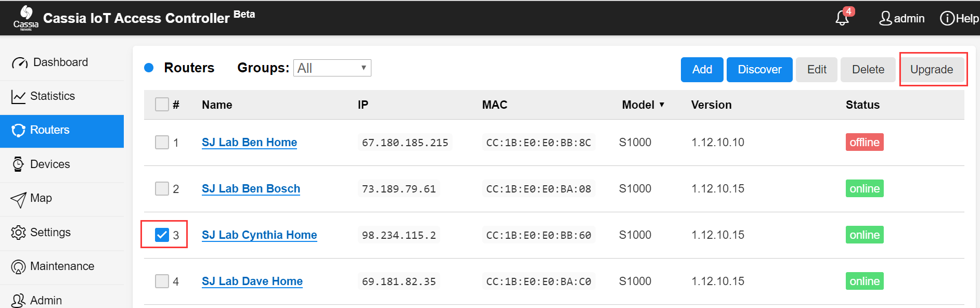Open the notifications bell icon
The width and height of the screenshot is (980, 308).
click(x=843, y=17)
